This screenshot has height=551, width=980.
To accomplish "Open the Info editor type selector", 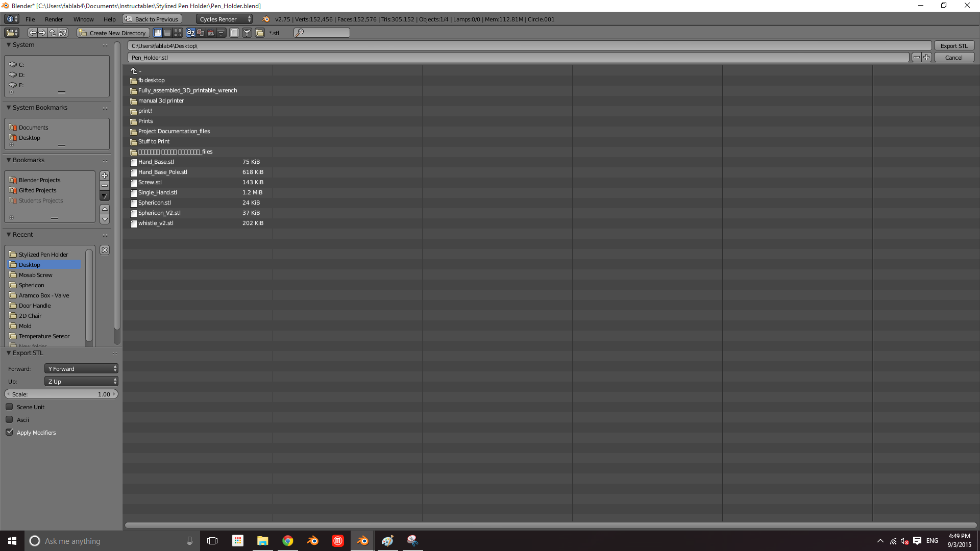I will [x=11, y=19].
